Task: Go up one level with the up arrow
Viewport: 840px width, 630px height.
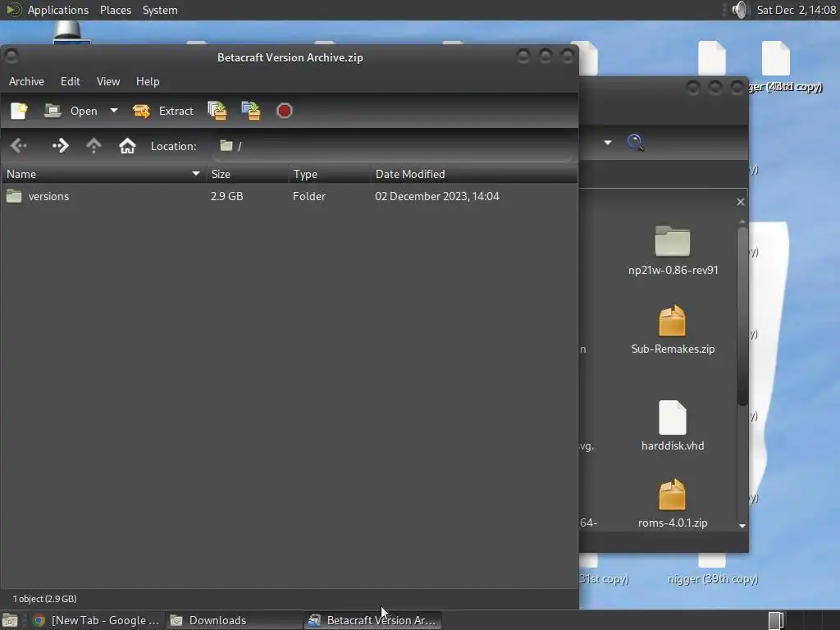Action: tap(94, 146)
